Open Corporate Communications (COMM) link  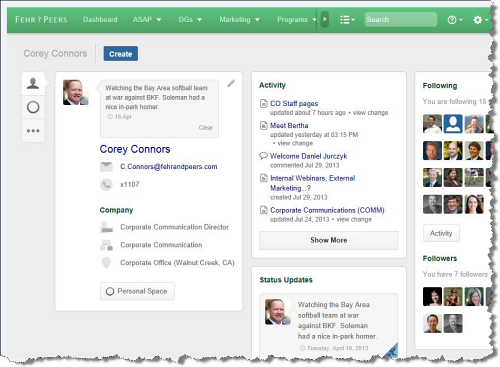[x=327, y=210]
